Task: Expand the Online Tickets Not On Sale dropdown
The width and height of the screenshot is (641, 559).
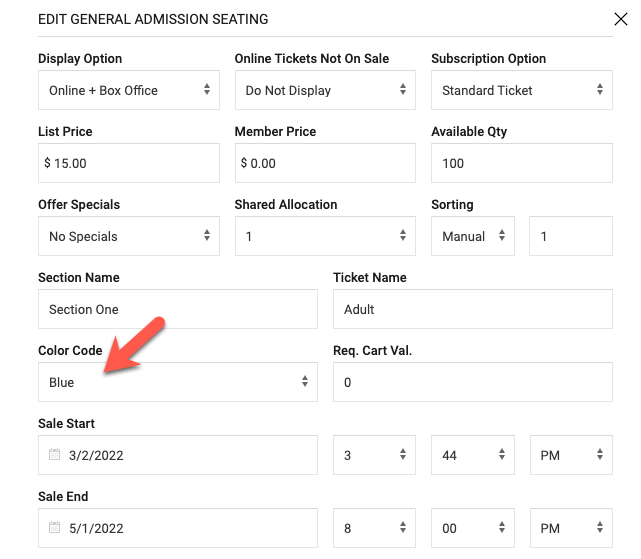Action: pyautogui.click(x=325, y=90)
